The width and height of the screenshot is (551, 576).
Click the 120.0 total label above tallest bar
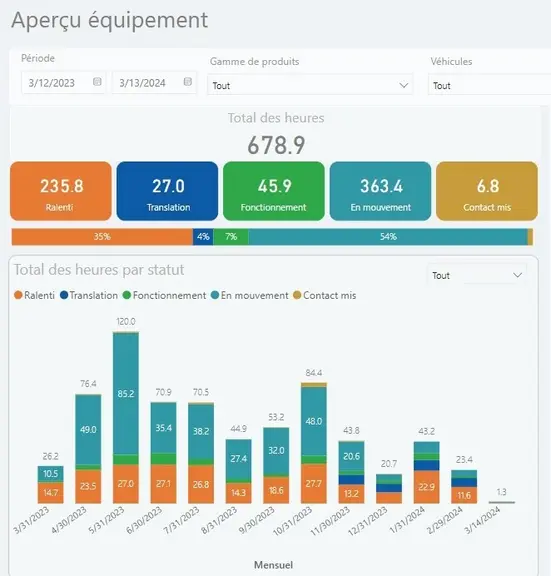click(x=126, y=321)
